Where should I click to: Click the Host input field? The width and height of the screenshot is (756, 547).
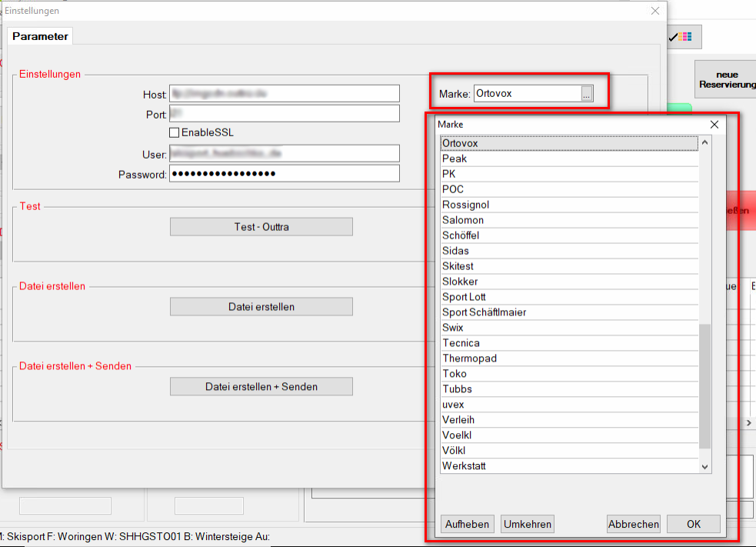coord(285,94)
